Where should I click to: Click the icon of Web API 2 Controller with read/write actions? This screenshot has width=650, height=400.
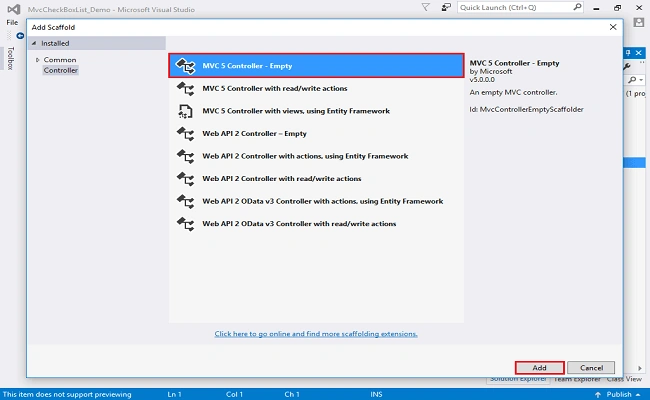(185, 179)
